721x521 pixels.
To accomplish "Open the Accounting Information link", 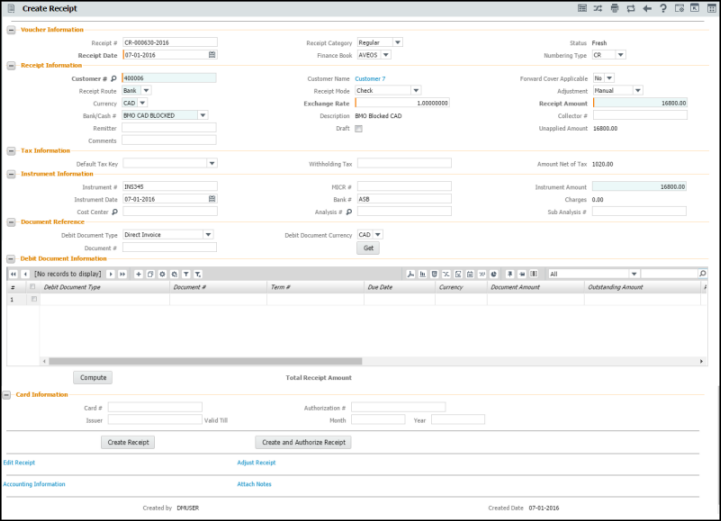I will click(34, 484).
